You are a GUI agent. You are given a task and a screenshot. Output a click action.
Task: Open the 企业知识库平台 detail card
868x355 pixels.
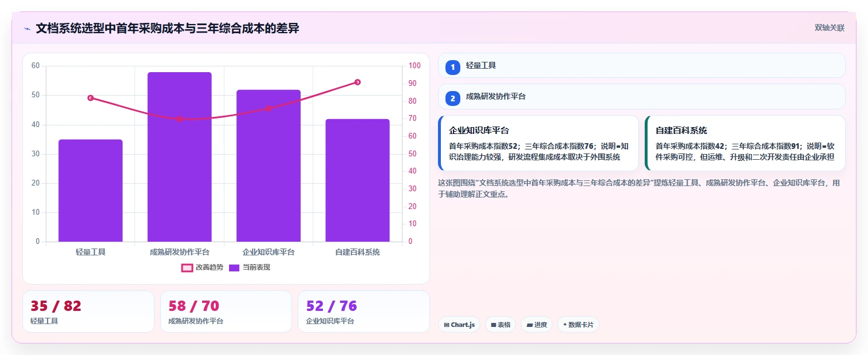coord(538,143)
